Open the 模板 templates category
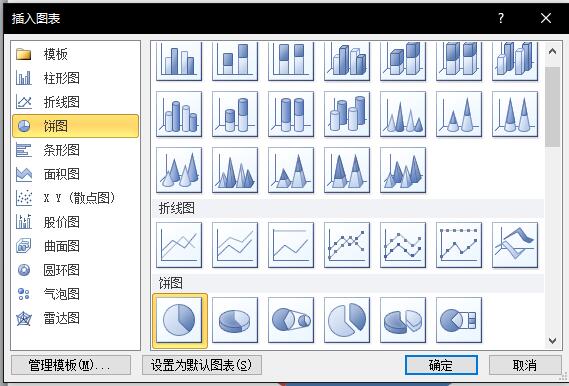 [75, 54]
